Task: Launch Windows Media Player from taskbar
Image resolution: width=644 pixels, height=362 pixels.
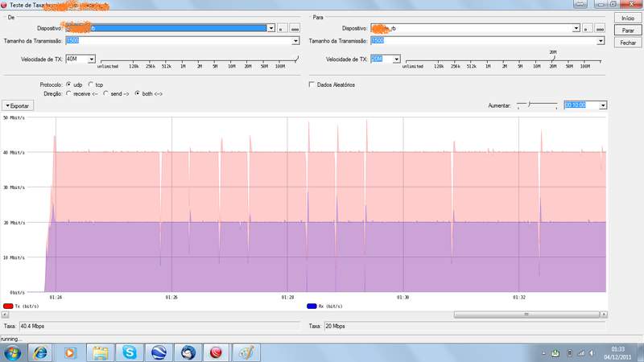Action: pos(70,352)
